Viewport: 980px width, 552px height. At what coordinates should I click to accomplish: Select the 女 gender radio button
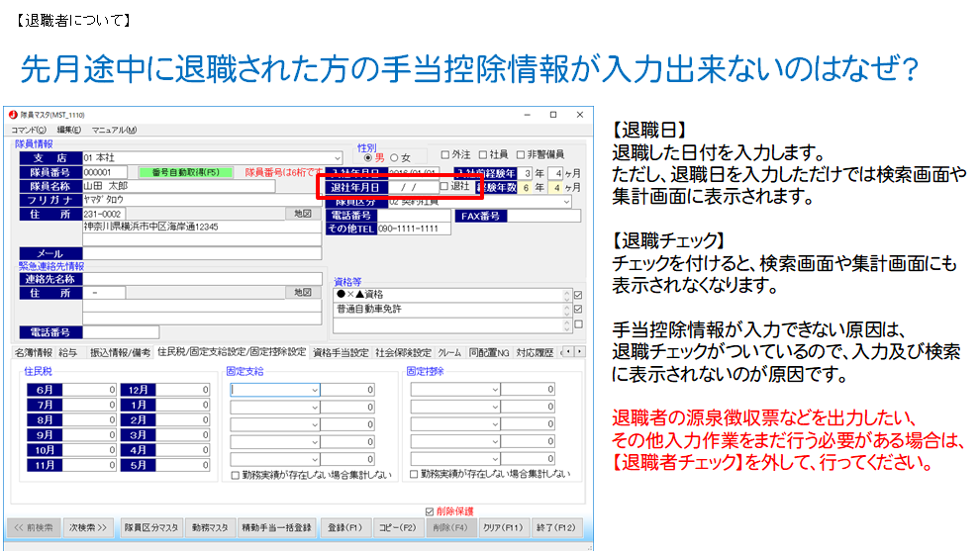click(x=394, y=157)
